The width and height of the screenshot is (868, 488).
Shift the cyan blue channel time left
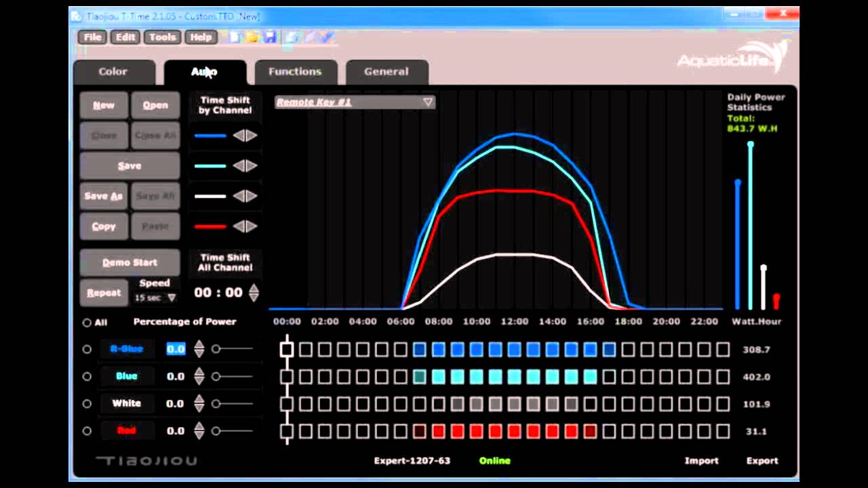pyautogui.click(x=239, y=166)
